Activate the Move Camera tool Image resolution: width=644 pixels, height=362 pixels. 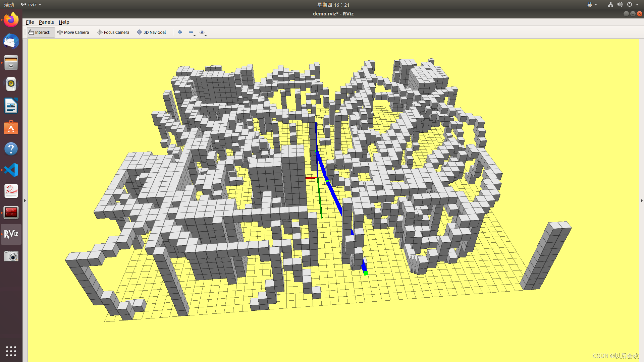[x=73, y=33]
